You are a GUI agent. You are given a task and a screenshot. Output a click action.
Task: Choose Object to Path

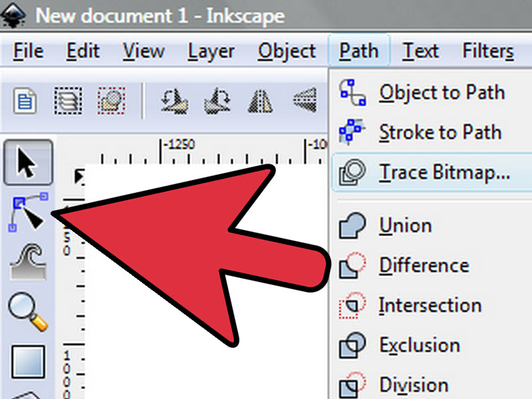coord(431,92)
